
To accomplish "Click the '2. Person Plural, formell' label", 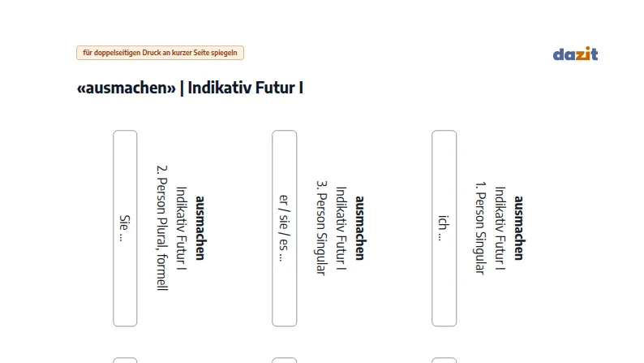I will [163, 227].
